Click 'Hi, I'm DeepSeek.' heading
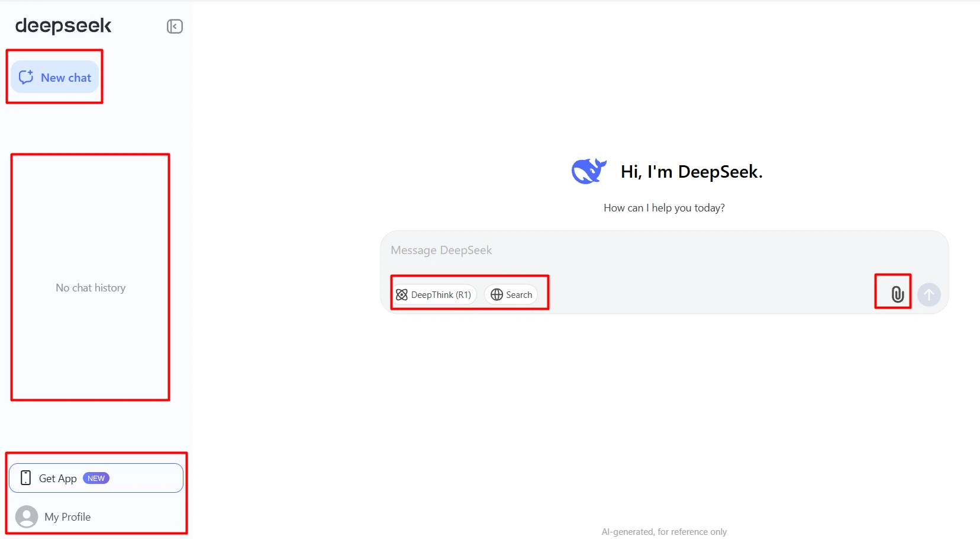 tap(692, 172)
